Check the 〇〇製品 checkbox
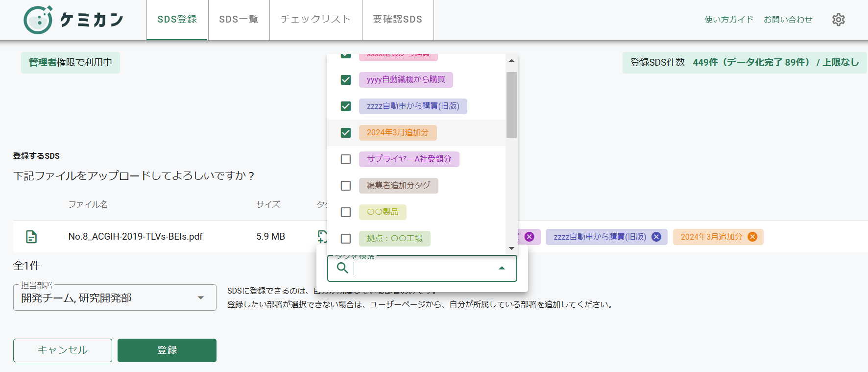The width and height of the screenshot is (868, 372). click(x=346, y=212)
